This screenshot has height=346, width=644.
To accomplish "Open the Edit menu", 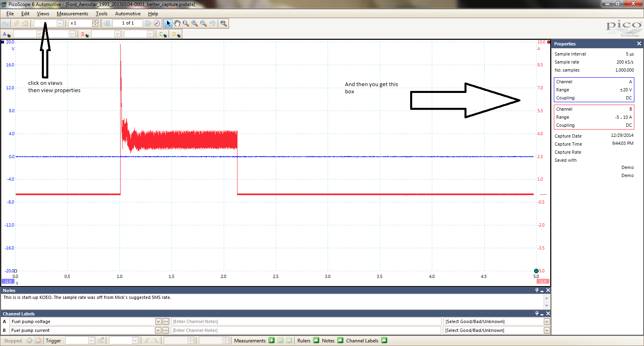I will point(25,14).
